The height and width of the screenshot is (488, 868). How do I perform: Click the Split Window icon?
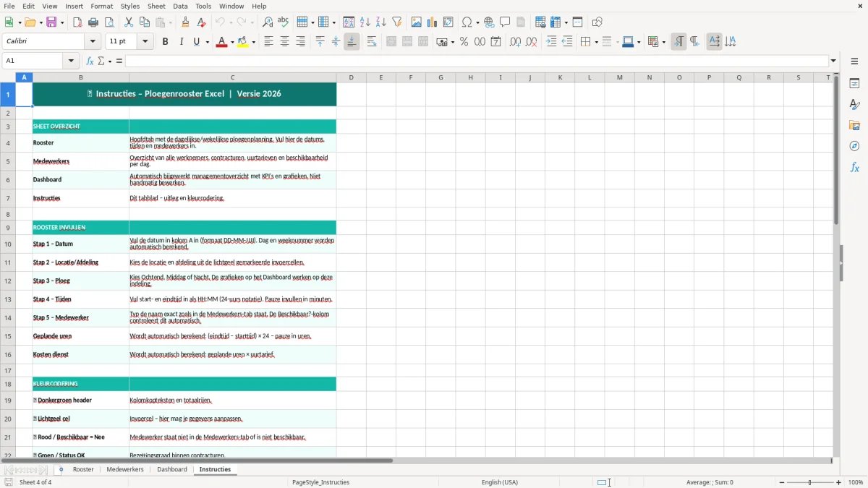point(578,22)
